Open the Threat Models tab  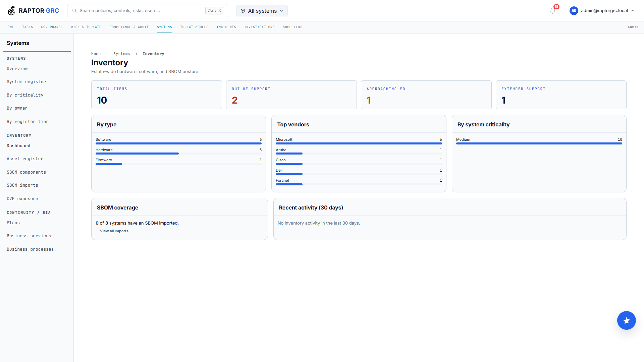[x=194, y=27]
